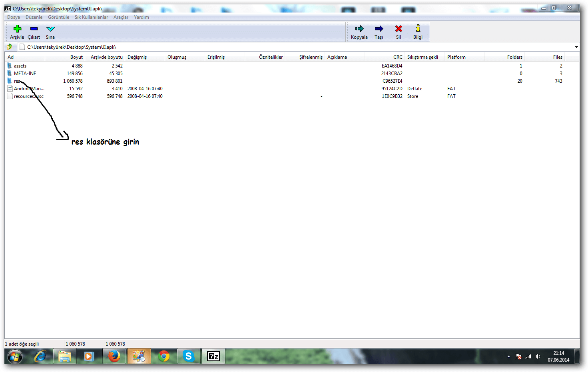
Task: Click the Taşı (Move) arrow icon
Action: pos(379,29)
